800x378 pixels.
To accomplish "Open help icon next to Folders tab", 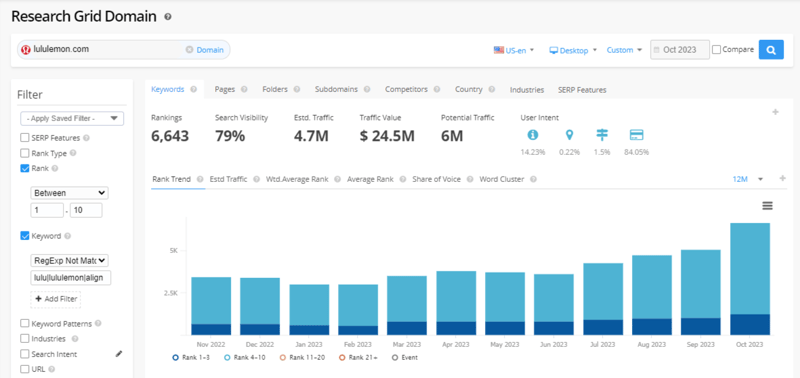I will point(296,89).
